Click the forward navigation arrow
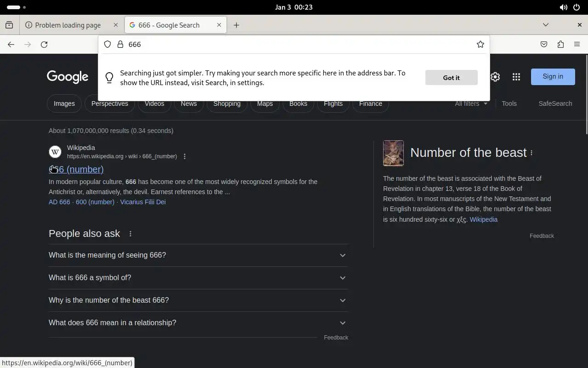Screen dimensions: 588x368 pyautogui.click(x=28, y=44)
